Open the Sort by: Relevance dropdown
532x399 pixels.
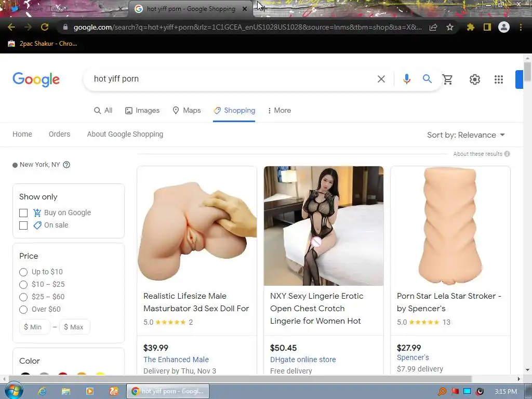coord(466,135)
